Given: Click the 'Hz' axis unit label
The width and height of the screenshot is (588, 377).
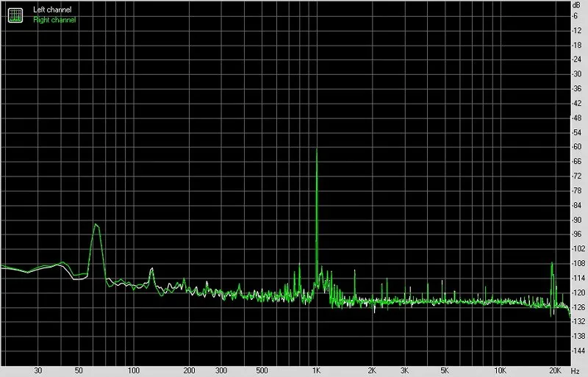Looking at the screenshot, I should pos(576,371).
